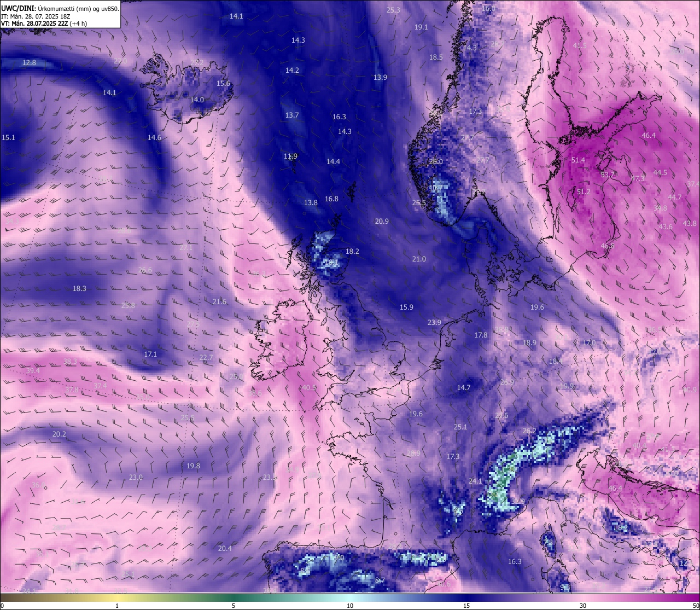
Task: Click the legend tick label '30'
Action: [583, 606]
